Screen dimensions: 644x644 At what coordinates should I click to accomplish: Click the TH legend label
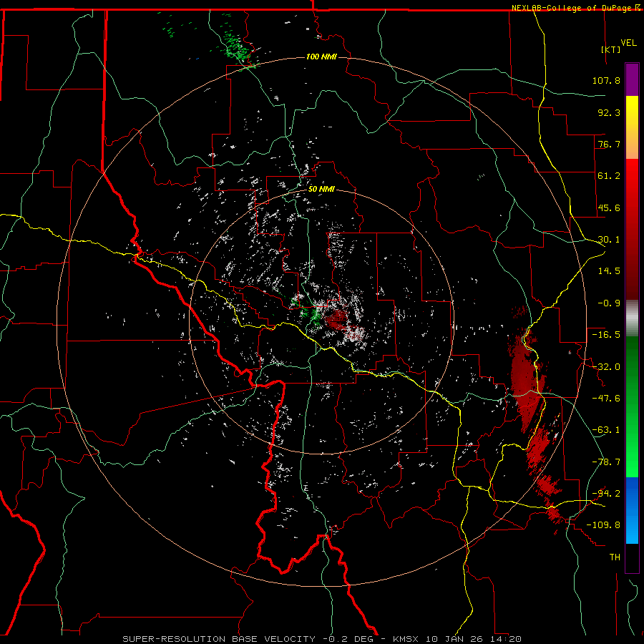click(x=615, y=557)
